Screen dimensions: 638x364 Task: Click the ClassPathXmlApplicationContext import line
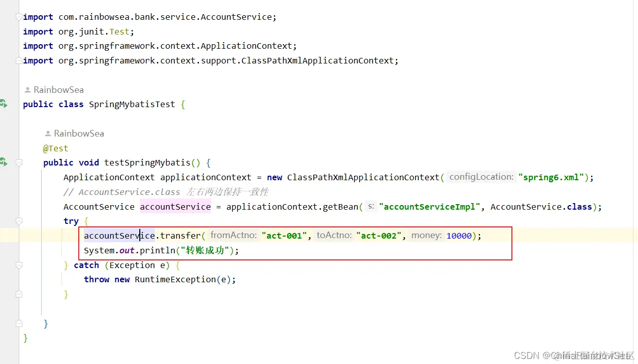point(211,60)
